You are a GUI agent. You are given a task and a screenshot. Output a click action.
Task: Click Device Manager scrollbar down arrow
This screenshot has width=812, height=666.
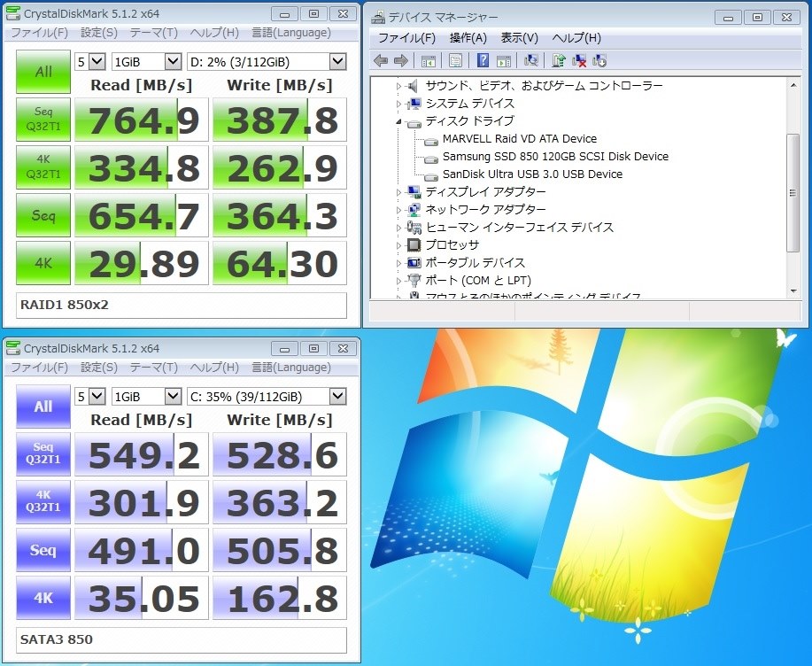click(793, 291)
